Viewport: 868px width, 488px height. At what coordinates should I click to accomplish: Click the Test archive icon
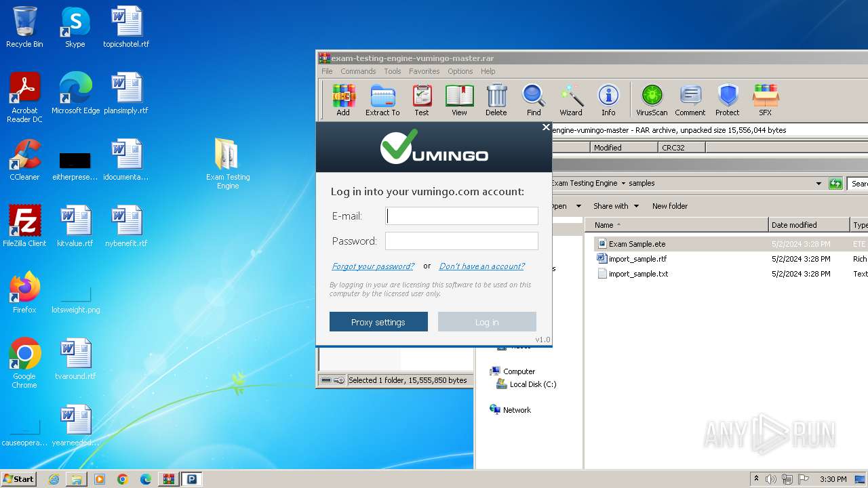[x=422, y=100]
